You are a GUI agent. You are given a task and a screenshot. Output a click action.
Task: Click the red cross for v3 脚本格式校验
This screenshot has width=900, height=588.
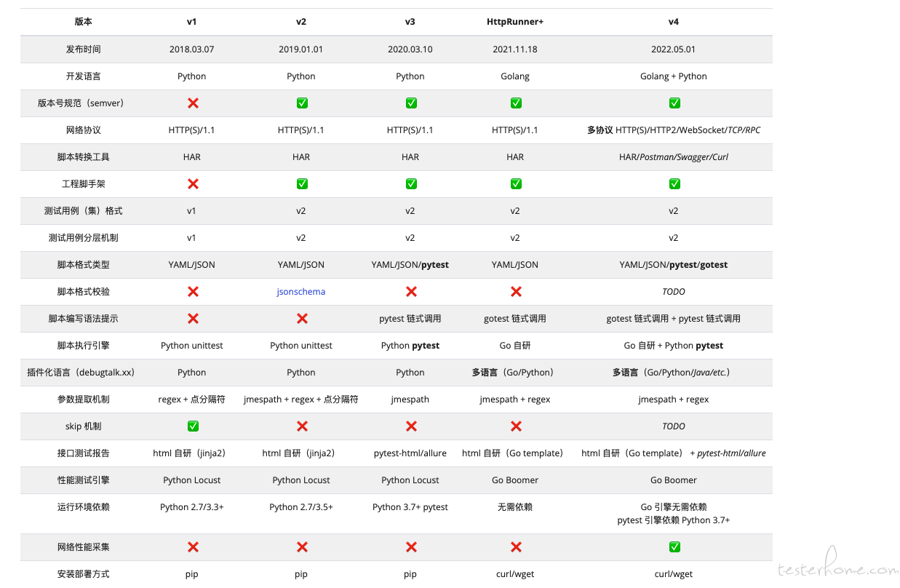[411, 292]
